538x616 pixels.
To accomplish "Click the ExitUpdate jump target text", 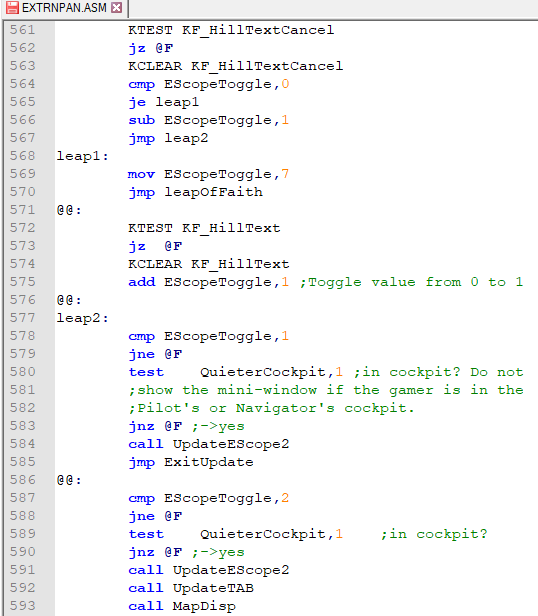I will pyautogui.click(x=209, y=462).
